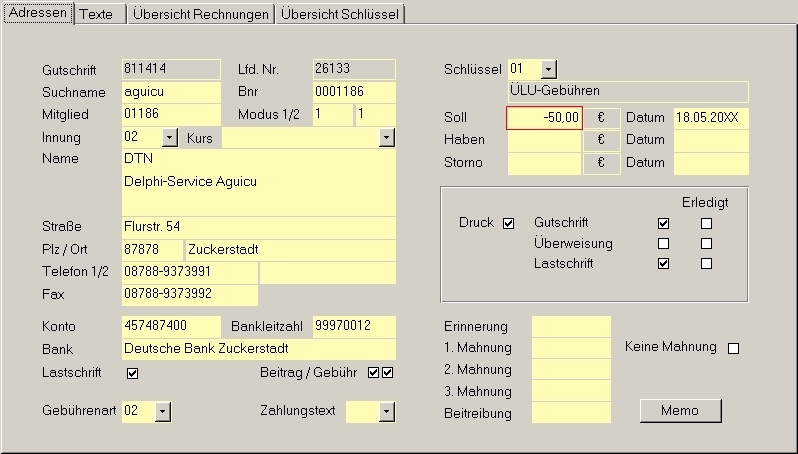Click the Bankleitzahl field
The image size is (798, 454).
(353, 327)
